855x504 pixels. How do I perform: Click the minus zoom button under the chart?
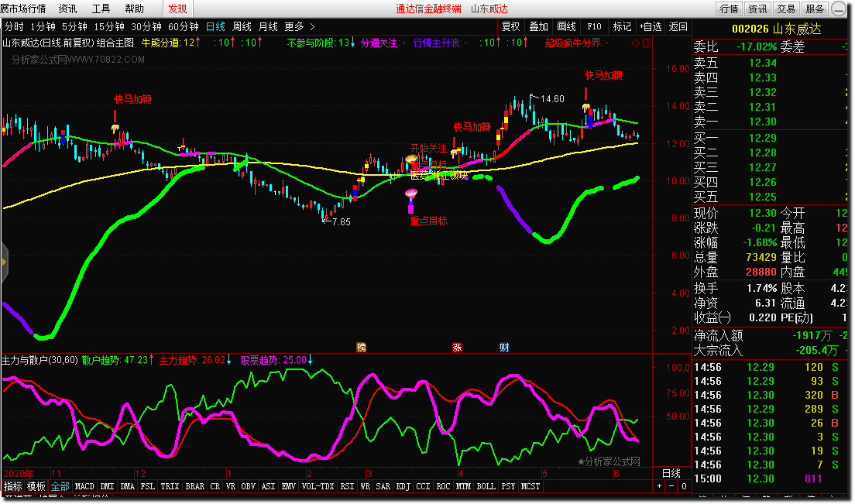pos(671,486)
